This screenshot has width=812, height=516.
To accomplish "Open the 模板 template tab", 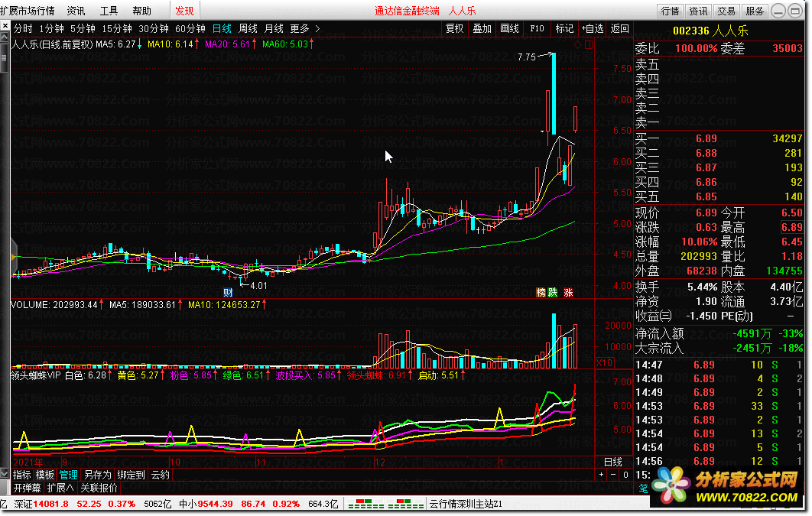I will (45, 475).
